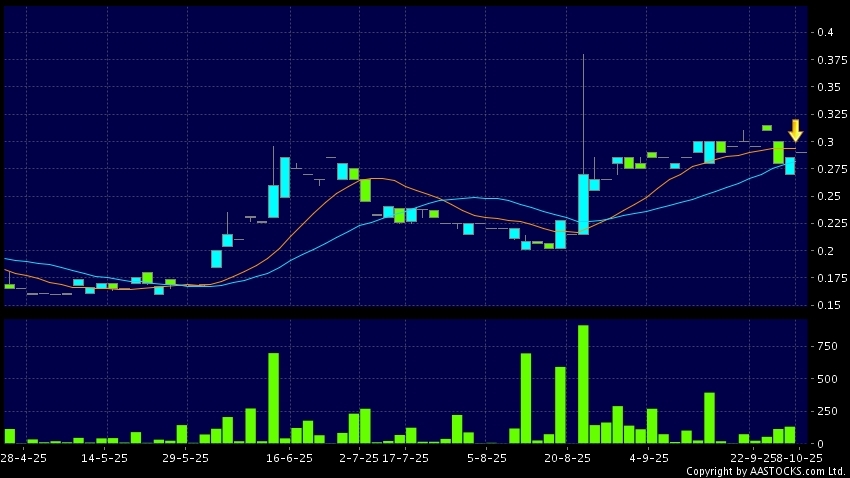Image resolution: width=850 pixels, height=478 pixels.
Task: Click the 29-5-25 date label
Action: (x=185, y=458)
